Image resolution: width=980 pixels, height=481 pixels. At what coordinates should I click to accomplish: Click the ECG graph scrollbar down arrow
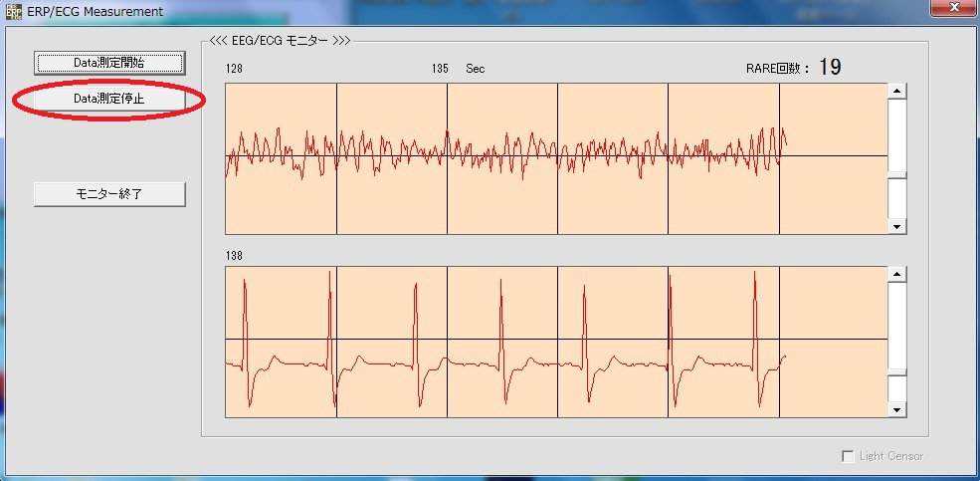point(897,409)
